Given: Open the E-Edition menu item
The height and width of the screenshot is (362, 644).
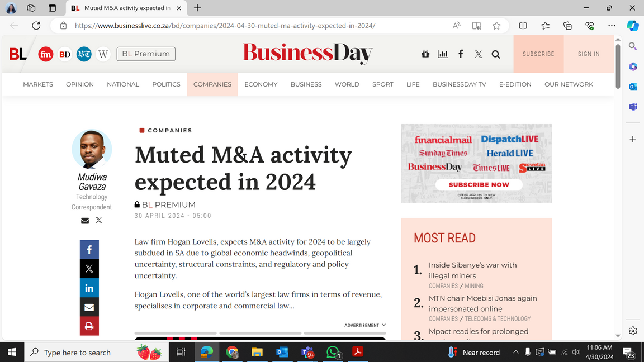Looking at the screenshot, I should pyautogui.click(x=515, y=84).
